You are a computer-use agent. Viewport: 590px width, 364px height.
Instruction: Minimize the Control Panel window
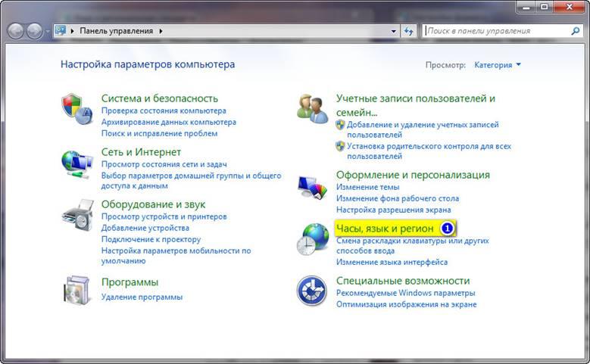(x=526, y=7)
